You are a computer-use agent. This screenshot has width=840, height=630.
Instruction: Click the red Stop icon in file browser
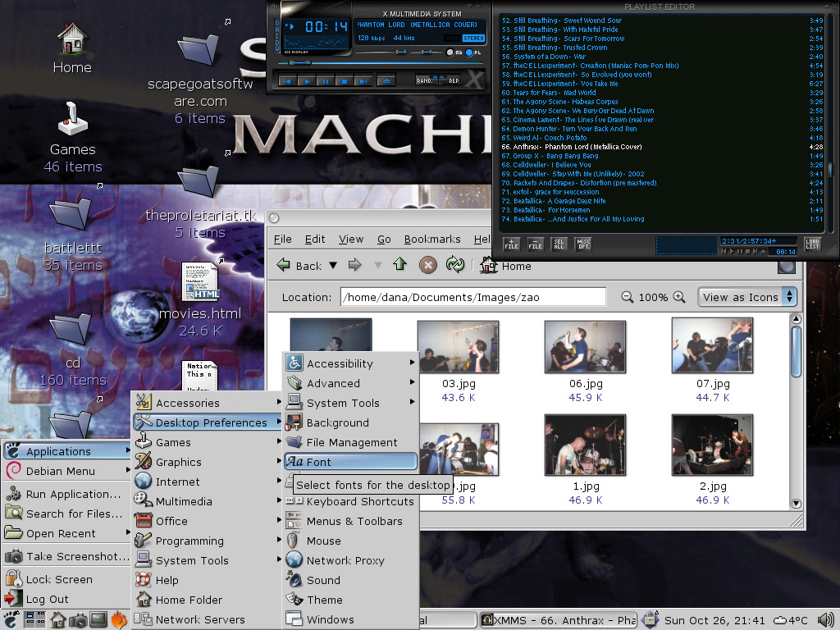coord(427,265)
